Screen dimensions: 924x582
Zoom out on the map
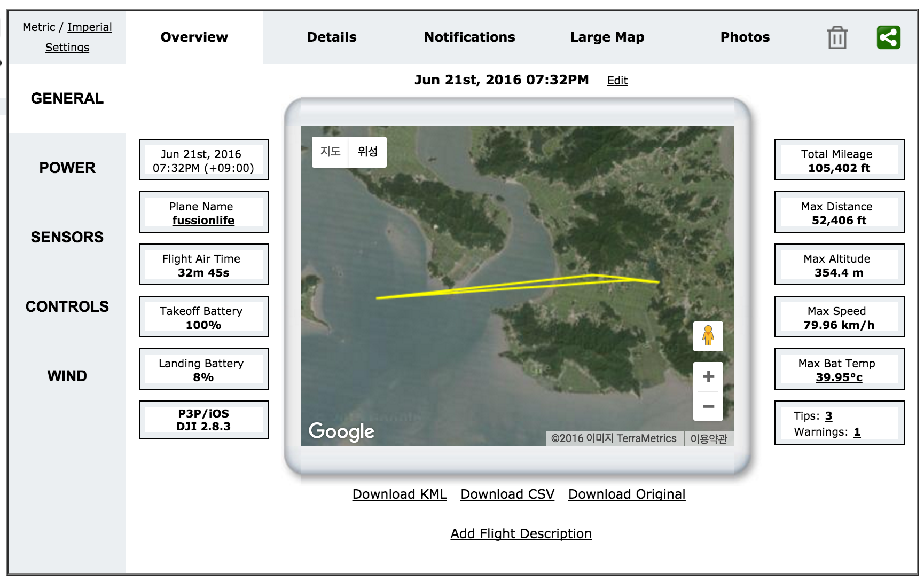708,406
